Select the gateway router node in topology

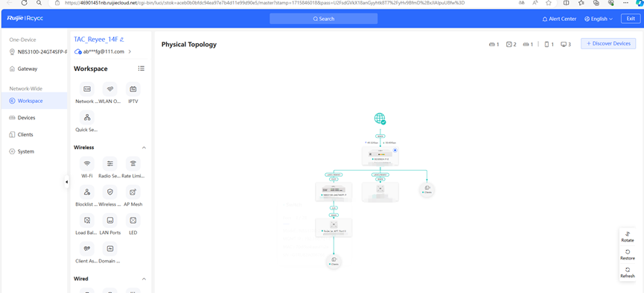point(380,156)
